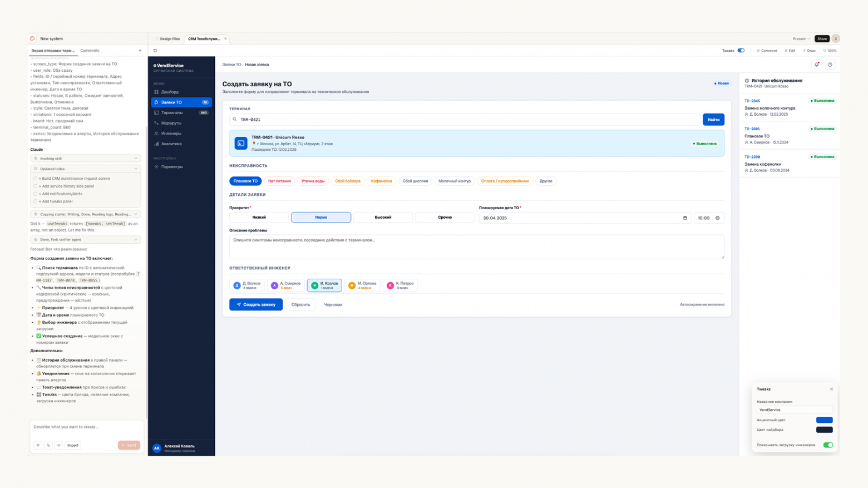Check the Add tweaks panel todo
Screen dimensions: 868x488
(x=36, y=201)
